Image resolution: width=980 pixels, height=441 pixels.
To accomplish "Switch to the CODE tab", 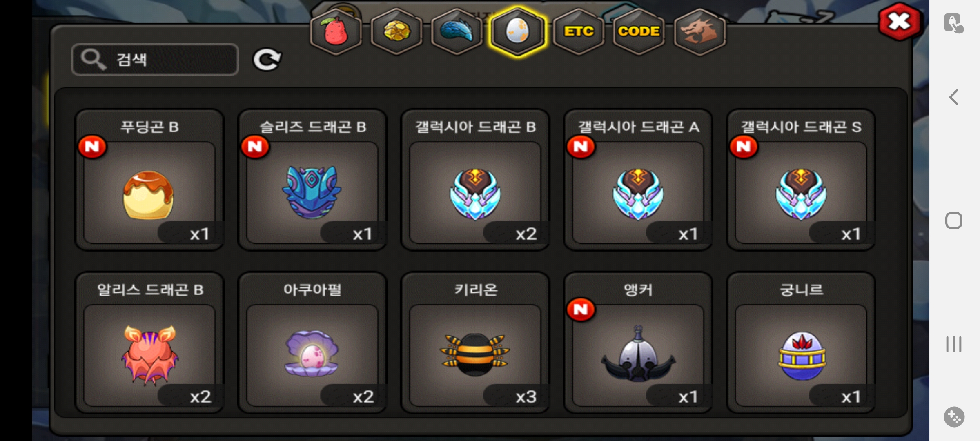I will pos(639,32).
